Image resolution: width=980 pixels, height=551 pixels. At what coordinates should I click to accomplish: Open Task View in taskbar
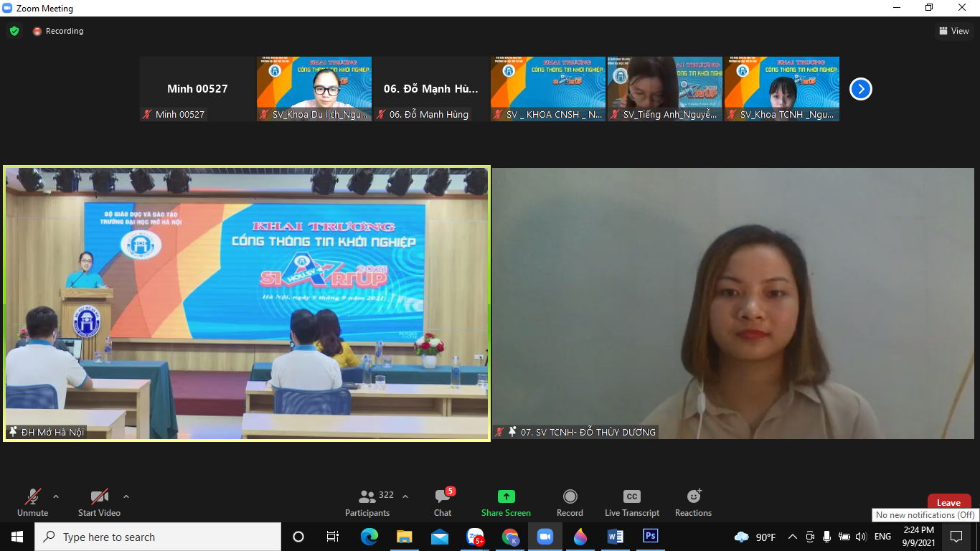pyautogui.click(x=333, y=537)
